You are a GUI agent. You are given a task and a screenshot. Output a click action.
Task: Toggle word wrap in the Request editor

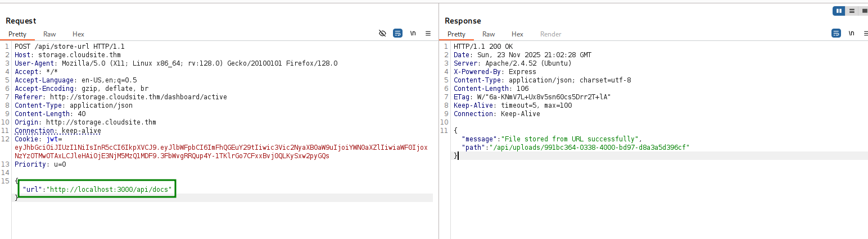(x=397, y=34)
